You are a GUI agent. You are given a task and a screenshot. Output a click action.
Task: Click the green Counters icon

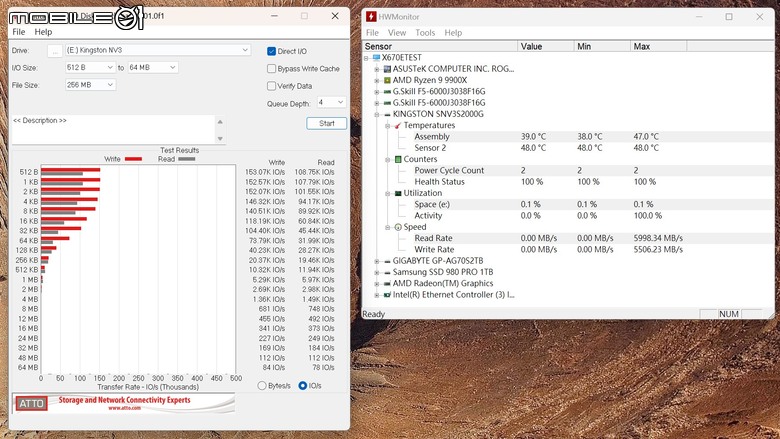point(398,160)
